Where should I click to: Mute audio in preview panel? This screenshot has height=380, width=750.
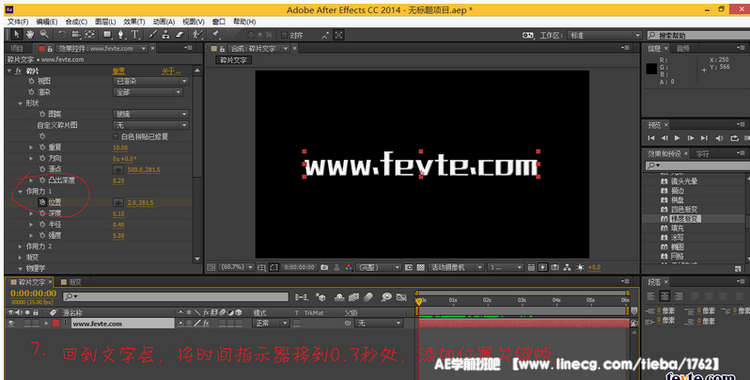point(719,138)
